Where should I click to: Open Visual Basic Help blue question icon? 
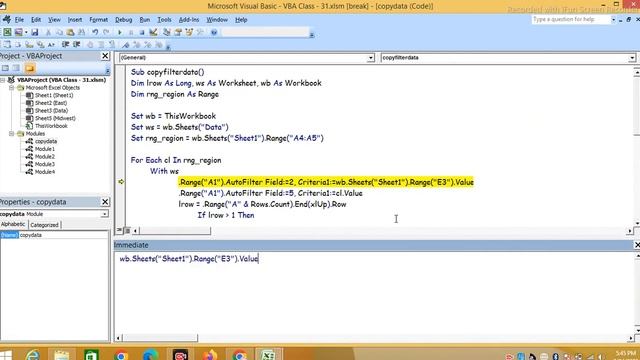click(214, 32)
